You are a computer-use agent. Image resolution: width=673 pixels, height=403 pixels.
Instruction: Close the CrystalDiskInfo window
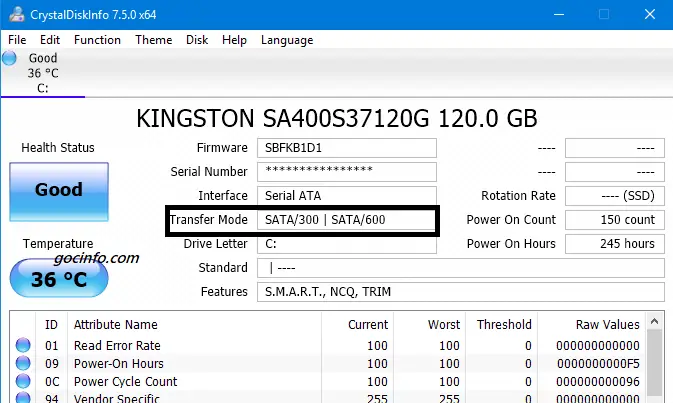[650, 15]
